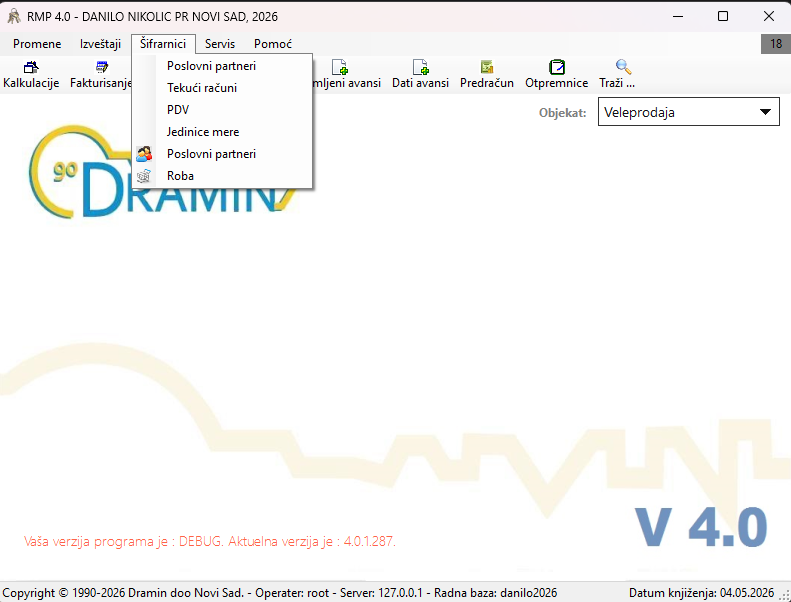Select Poslovni partneri entry without an icon
Screen dimensions: 791x602
coord(222,66)
